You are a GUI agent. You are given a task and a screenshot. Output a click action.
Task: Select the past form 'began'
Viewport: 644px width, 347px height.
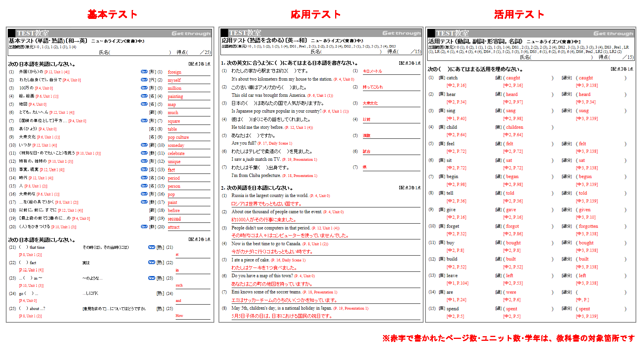(x=512, y=177)
